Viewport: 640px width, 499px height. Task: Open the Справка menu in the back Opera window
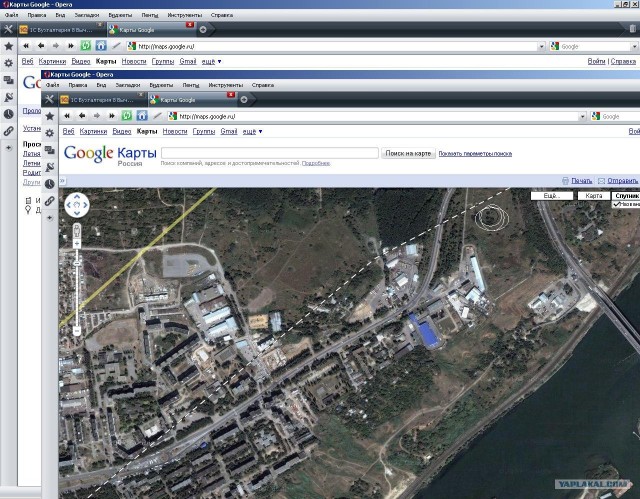pos(222,15)
